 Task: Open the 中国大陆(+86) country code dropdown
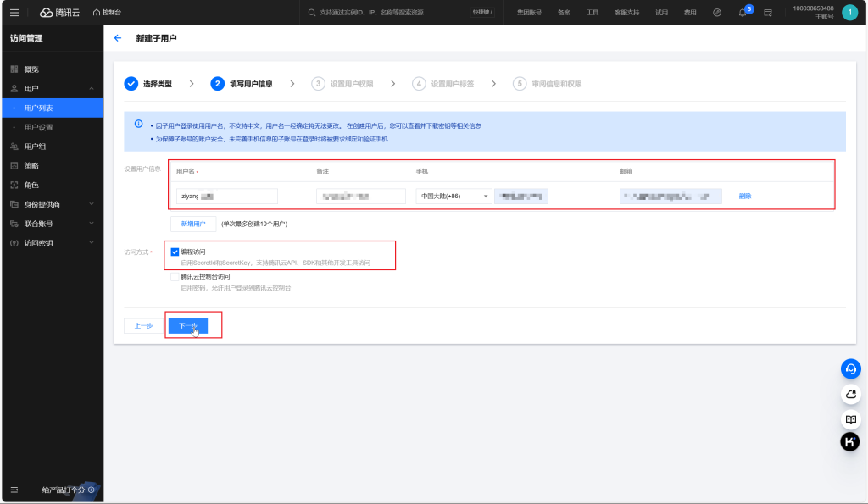click(x=454, y=196)
